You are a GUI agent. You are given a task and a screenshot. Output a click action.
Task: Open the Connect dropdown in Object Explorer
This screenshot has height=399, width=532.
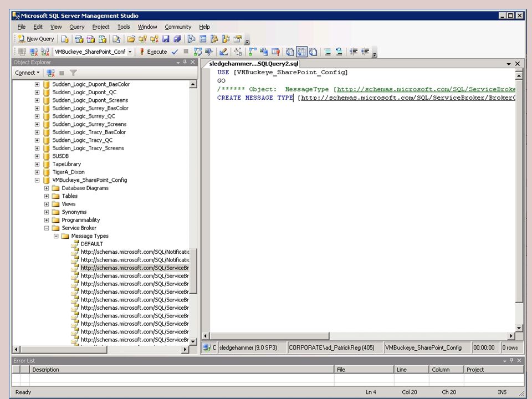click(x=27, y=73)
